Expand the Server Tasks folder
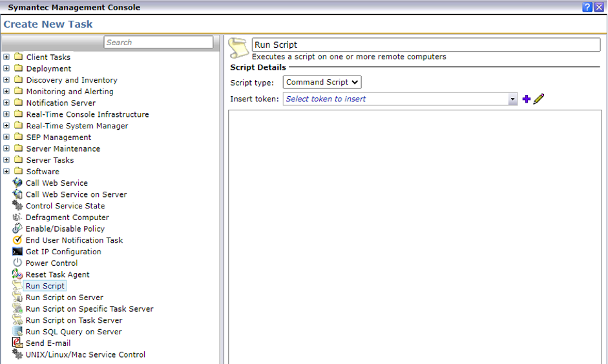608x364 pixels. point(6,160)
